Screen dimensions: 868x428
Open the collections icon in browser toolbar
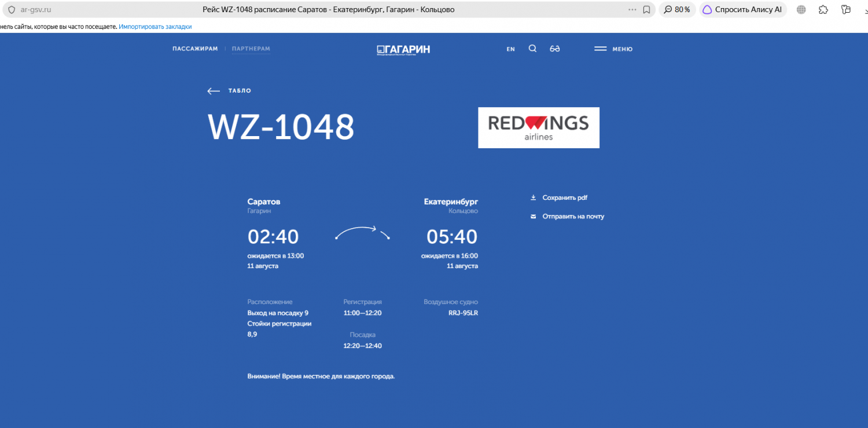coord(846,10)
